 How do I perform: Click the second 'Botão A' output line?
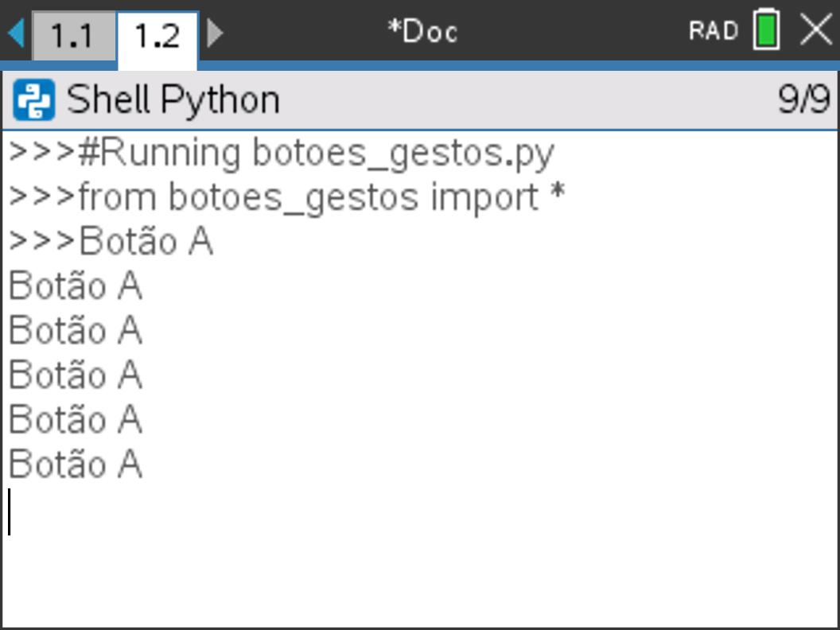pos(76,331)
